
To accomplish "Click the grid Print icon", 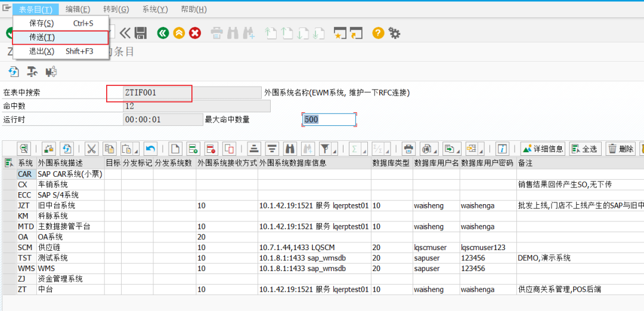I will (x=408, y=149).
